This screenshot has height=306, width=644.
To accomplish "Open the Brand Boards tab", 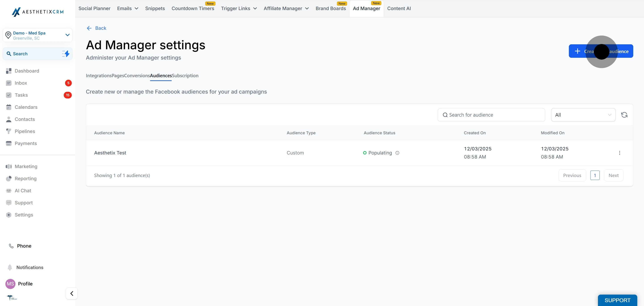I will point(330,9).
